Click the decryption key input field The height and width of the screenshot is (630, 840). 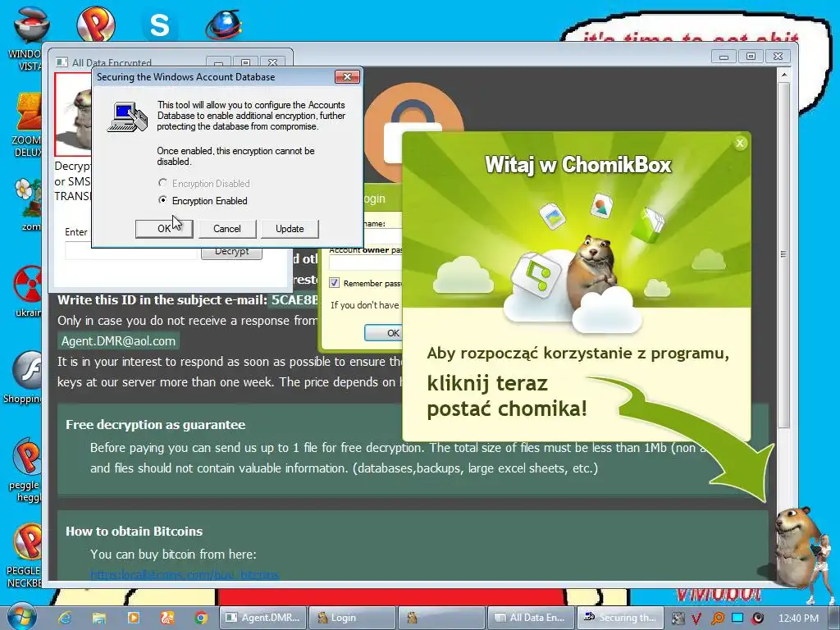[x=131, y=250]
